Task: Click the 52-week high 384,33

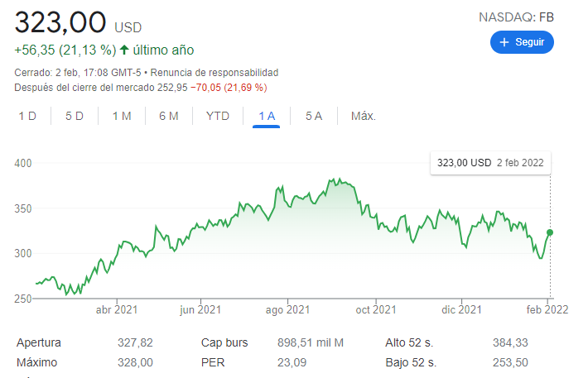Action: [510, 342]
